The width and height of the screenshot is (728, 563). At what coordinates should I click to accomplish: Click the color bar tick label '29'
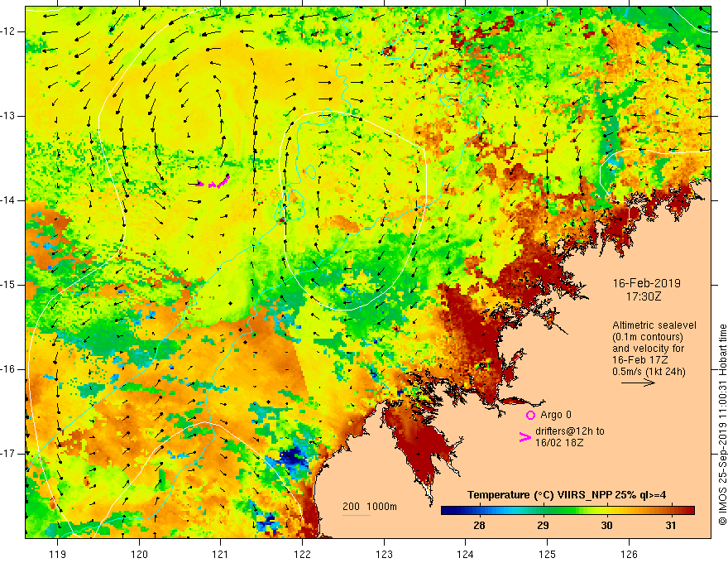click(x=543, y=526)
